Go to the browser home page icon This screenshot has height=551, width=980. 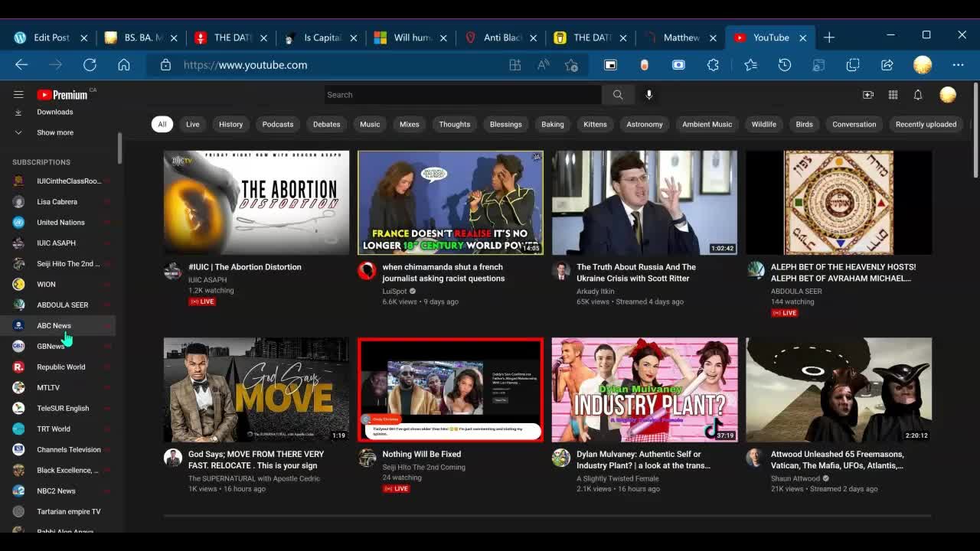tap(124, 65)
